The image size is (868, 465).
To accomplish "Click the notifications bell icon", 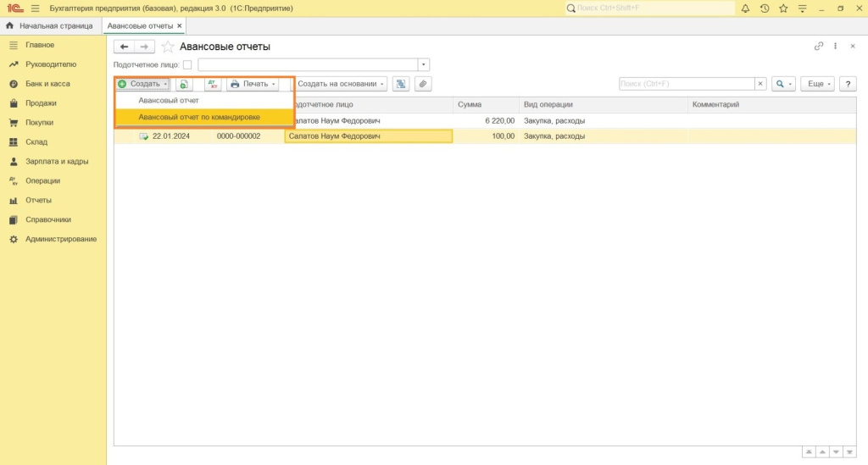I will coord(745,8).
